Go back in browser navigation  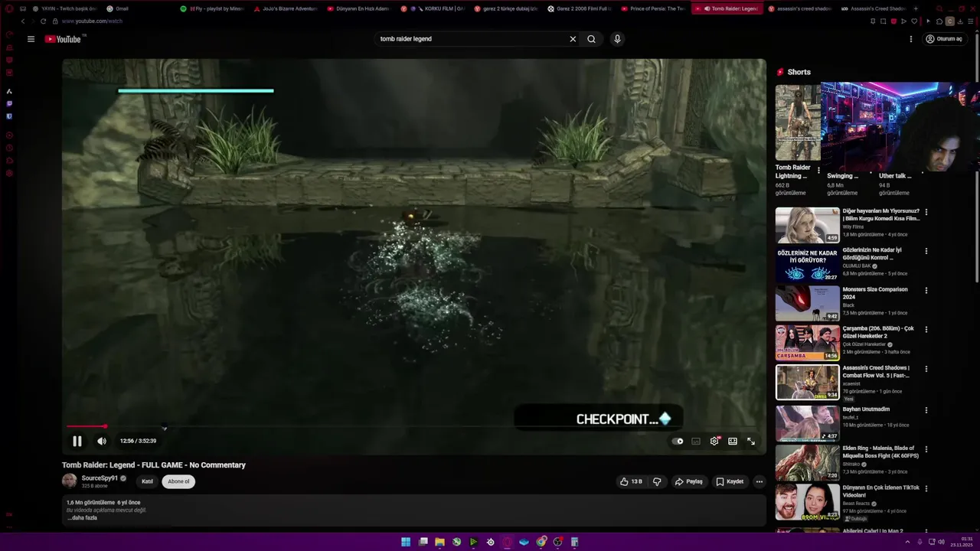click(22, 21)
